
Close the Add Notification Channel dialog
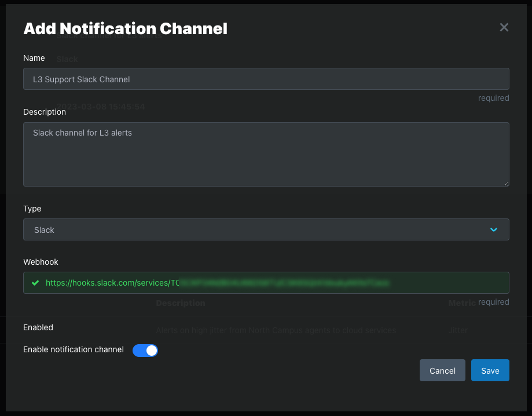[504, 27]
